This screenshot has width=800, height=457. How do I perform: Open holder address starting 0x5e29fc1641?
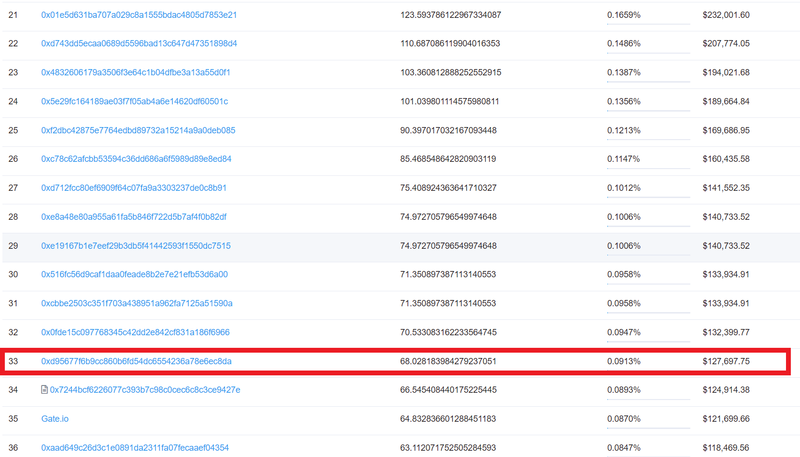pyautogui.click(x=135, y=101)
